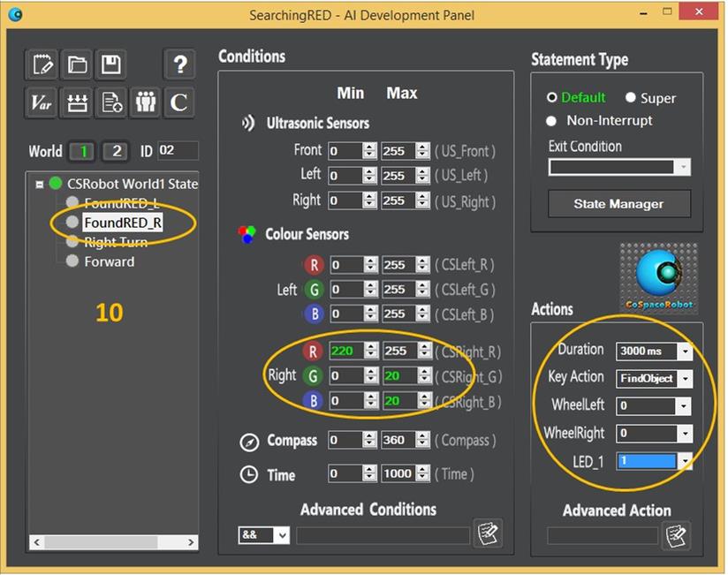Click the Open folder toolbar icon
The image size is (728, 575).
pos(77,64)
